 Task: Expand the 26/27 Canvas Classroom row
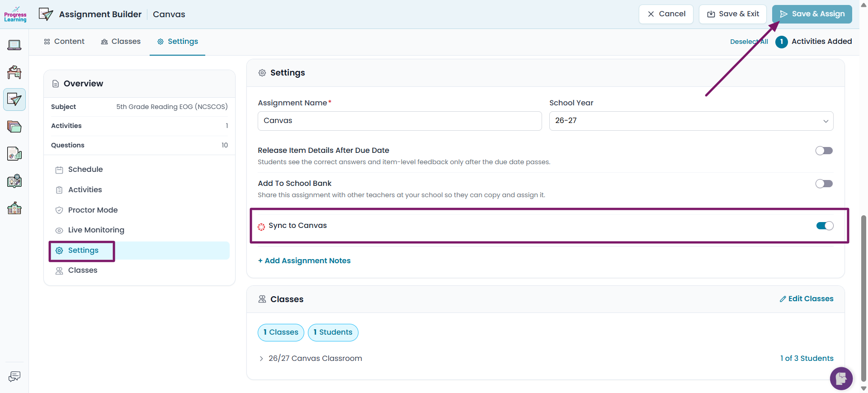[261, 359]
